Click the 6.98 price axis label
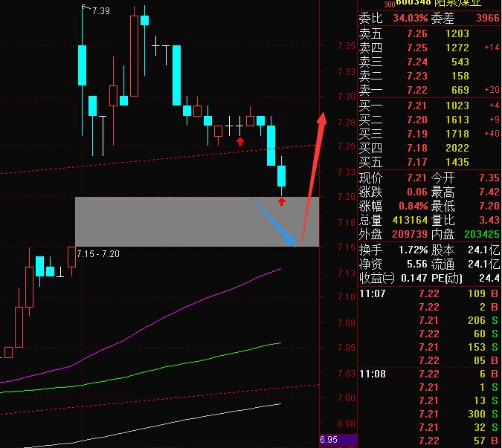The height and width of the screenshot is (448, 502). (x=347, y=424)
